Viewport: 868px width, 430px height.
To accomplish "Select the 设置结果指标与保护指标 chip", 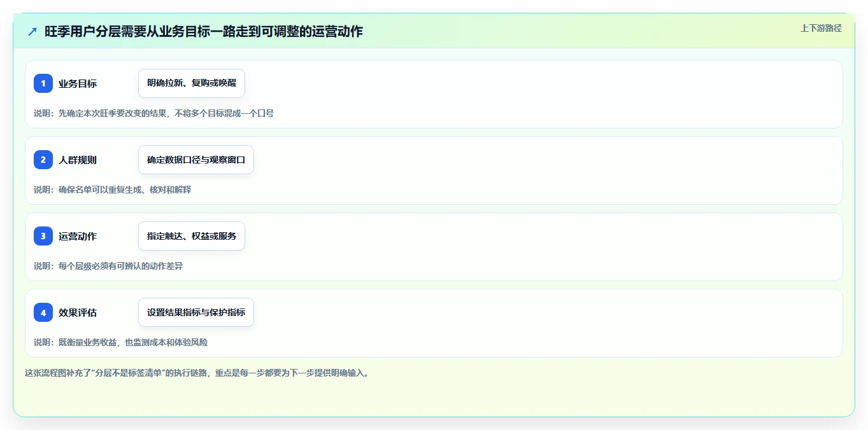I will coord(196,312).
